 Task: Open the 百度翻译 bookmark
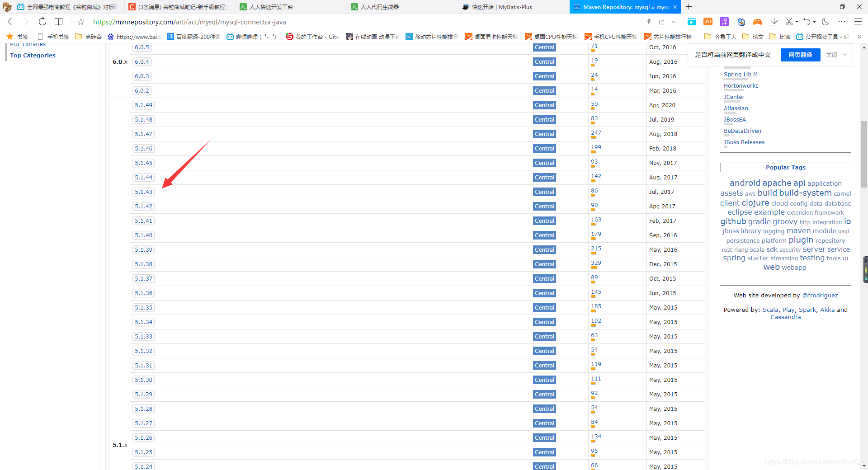[x=193, y=37]
